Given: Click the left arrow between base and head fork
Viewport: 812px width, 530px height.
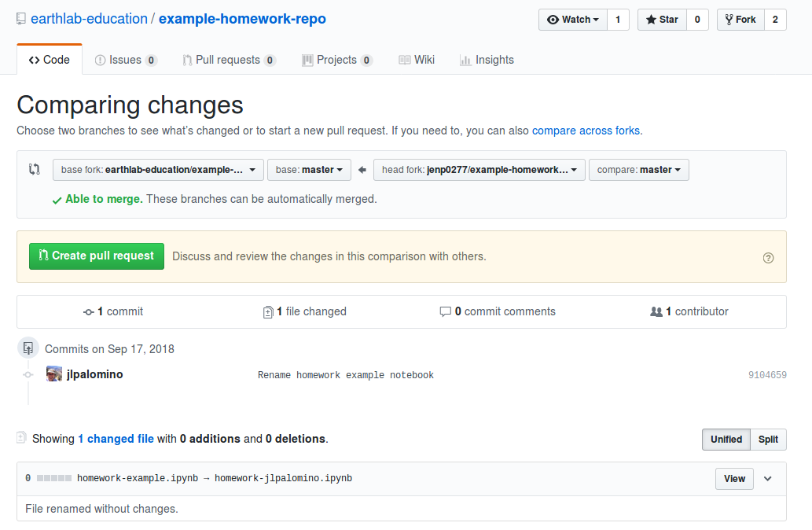Looking at the screenshot, I should [362, 170].
